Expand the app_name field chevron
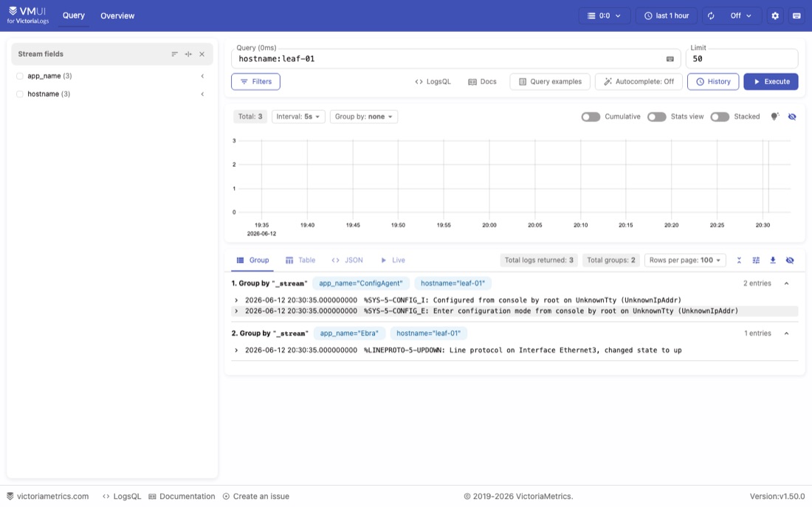 click(202, 76)
